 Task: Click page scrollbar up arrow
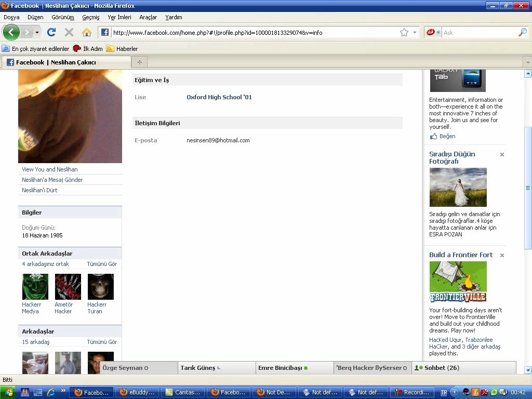528,73
